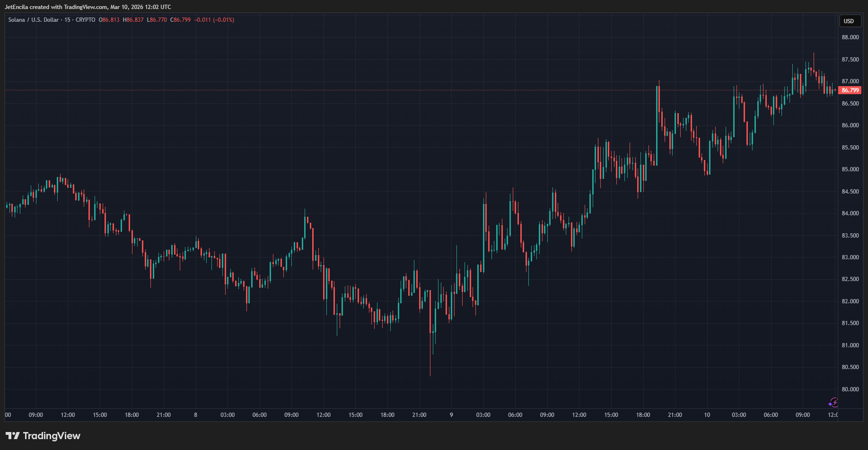Image resolution: width=868 pixels, height=450 pixels.
Task: Click the JetEncila created with TradingView.com header
Action: (x=88, y=7)
